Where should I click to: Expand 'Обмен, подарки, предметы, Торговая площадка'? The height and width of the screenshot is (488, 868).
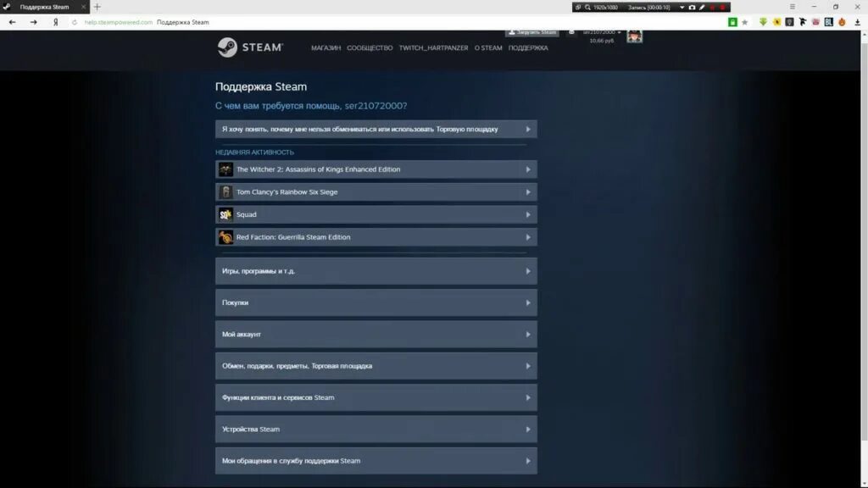click(376, 366)
